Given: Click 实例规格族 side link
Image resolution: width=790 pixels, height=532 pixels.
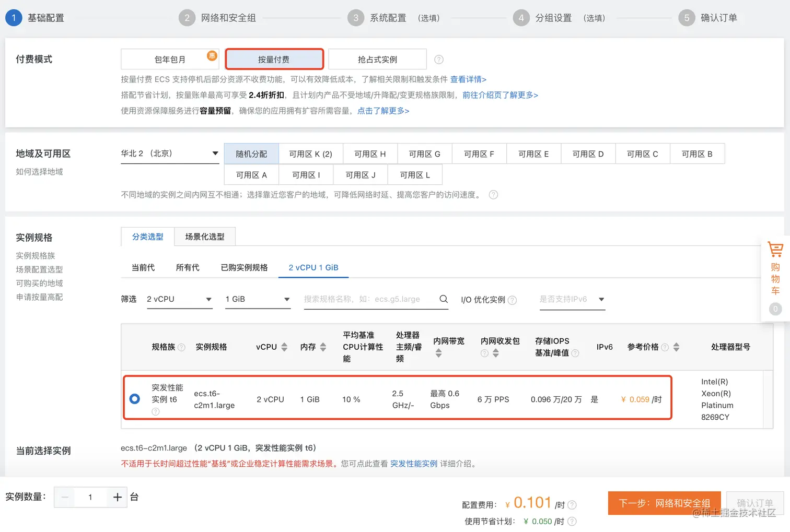Looking at the screenshot, I should (36, 256).
